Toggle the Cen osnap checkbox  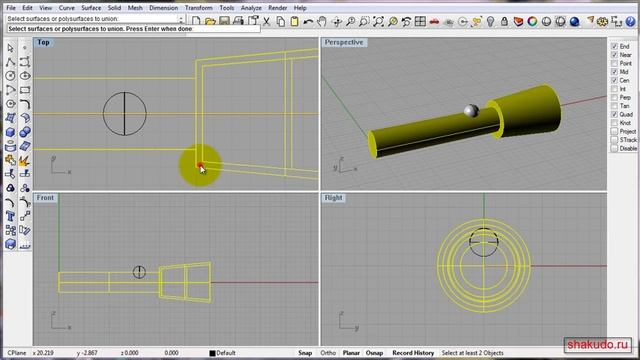pyautogui.click(x=614, y=80)
